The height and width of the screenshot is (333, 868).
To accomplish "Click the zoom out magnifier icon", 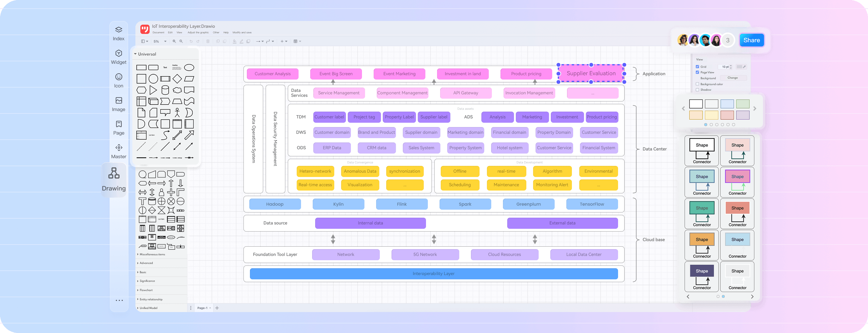I will pos(181,41).
